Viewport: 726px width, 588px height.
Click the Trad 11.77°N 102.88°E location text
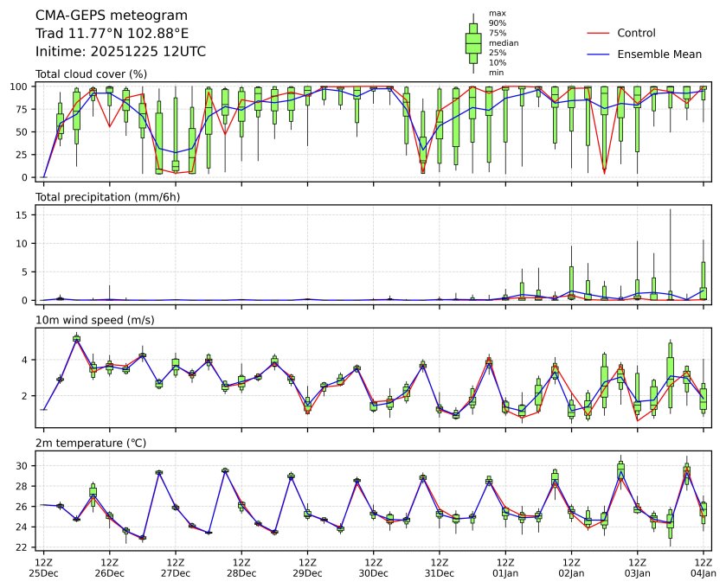(112, 34)
